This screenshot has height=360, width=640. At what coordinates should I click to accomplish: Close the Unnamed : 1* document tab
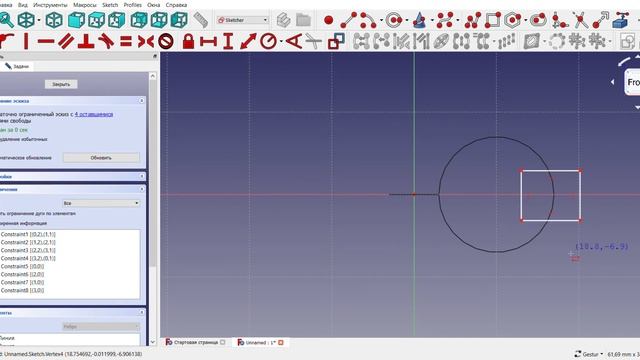pos(281,342)
